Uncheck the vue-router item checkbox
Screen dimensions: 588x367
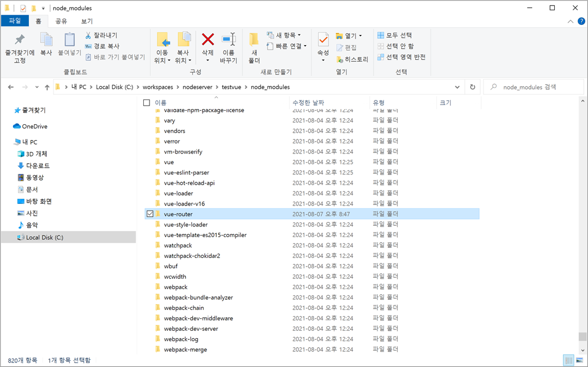point(150,214)
